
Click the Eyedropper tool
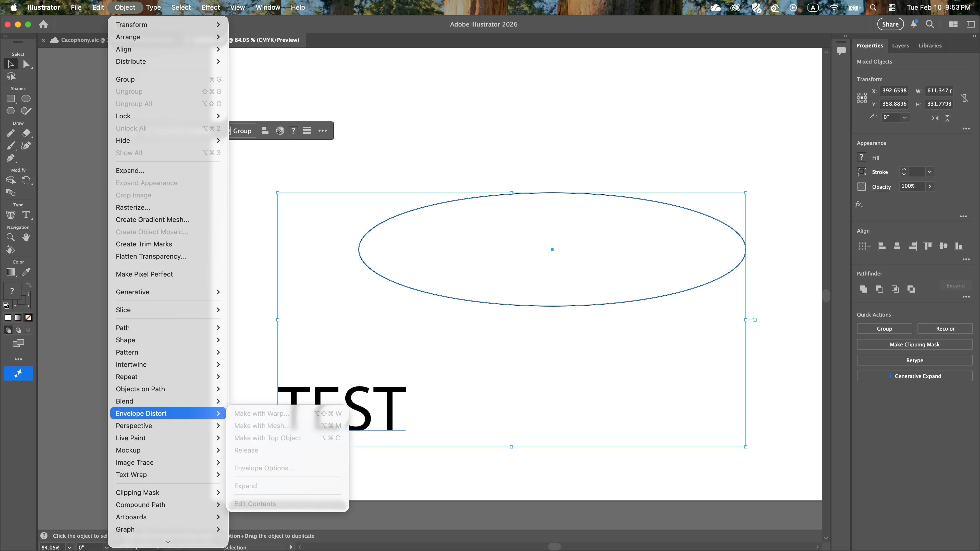pos(26,272)
